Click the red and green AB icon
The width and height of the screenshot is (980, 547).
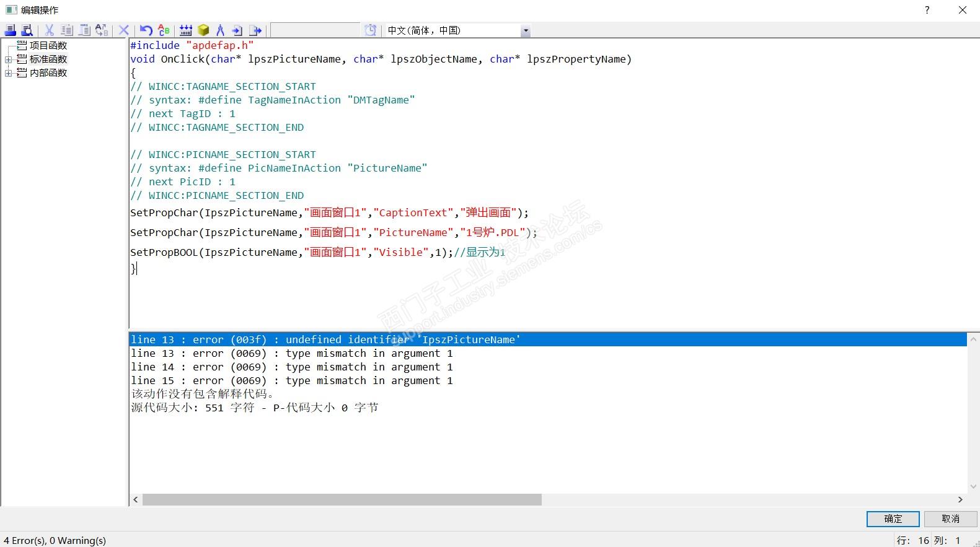(x=164, y=30)
